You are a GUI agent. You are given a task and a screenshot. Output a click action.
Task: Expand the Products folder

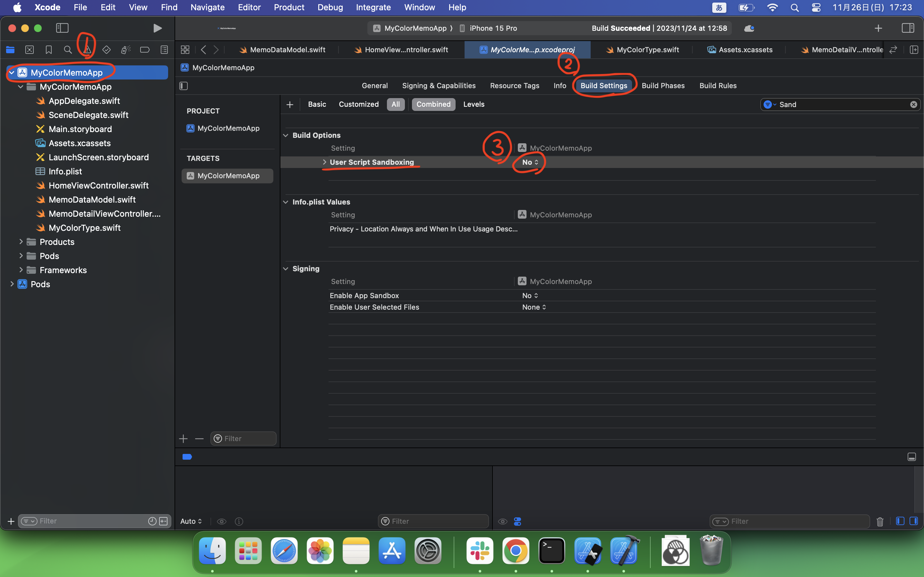(x=21, y=242)
